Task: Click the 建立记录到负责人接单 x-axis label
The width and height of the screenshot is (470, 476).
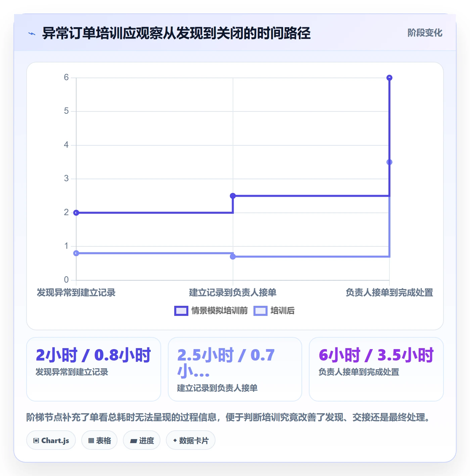Action: (x=233, y=293)
